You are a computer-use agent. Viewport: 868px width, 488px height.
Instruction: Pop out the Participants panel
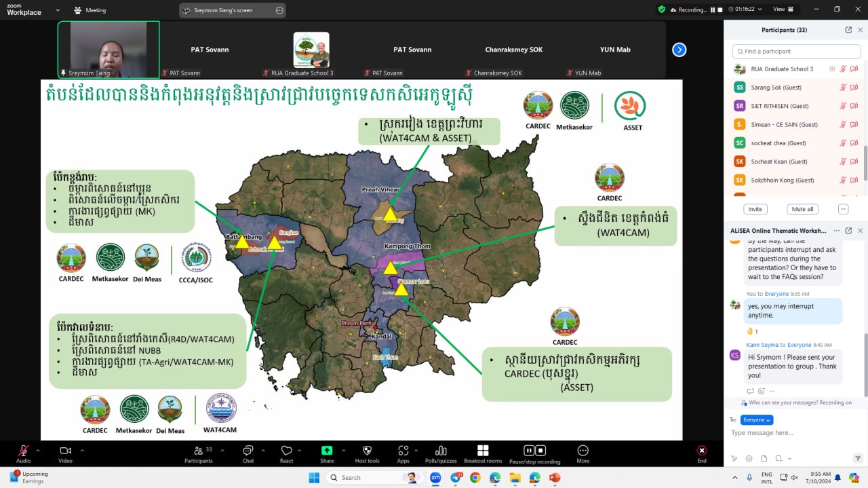(848, 30)
